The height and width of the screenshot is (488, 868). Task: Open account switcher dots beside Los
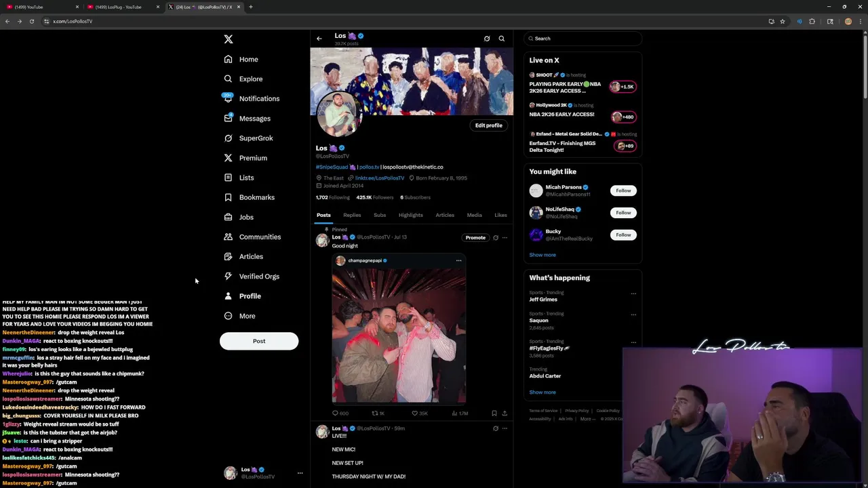coord(300,473)
